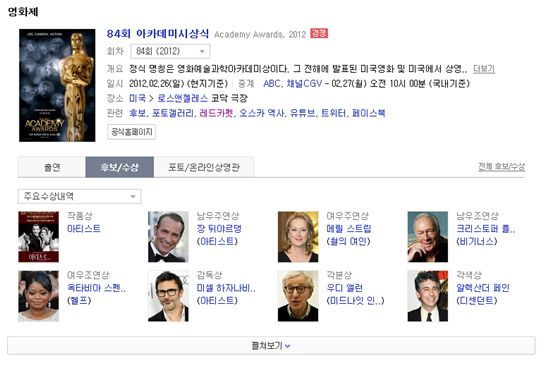Open the 84회 아카데미시상식 title link
This screenshot has width=550, height=365.
[157, 34]
